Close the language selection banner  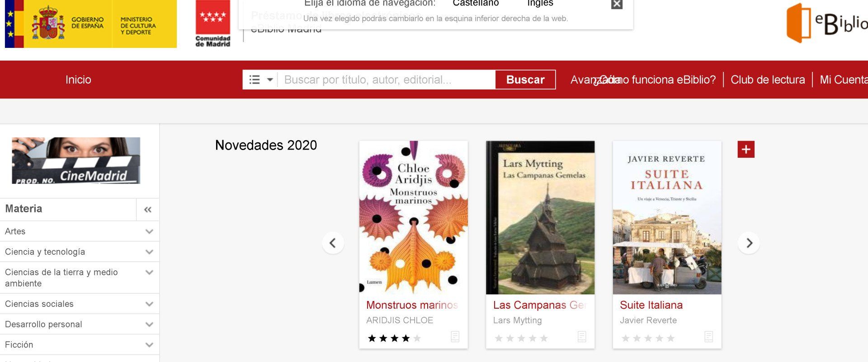[x=617, y=5]
